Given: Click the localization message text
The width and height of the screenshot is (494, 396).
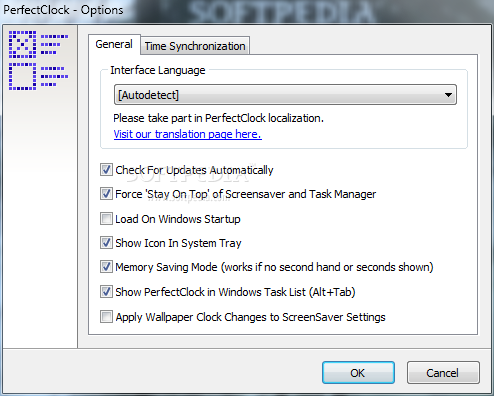Looking at the screenshot, I should (219, 118).
